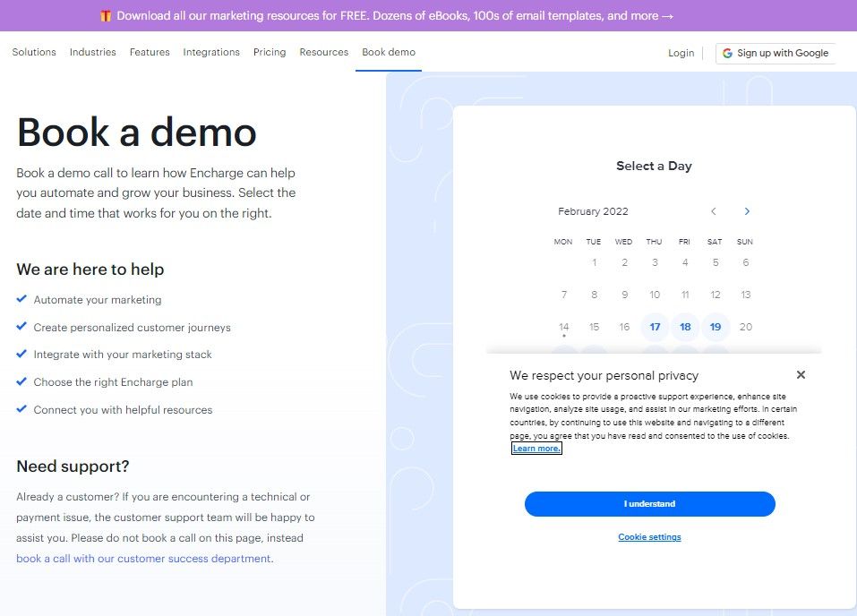The height and width of the screenshot is (616, 857).
Task: Click the SAT column header
Action: click(x=715, y=242)
